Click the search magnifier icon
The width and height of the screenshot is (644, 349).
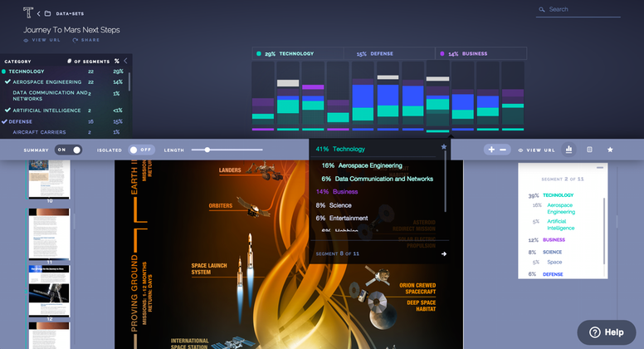click(542, 9)
